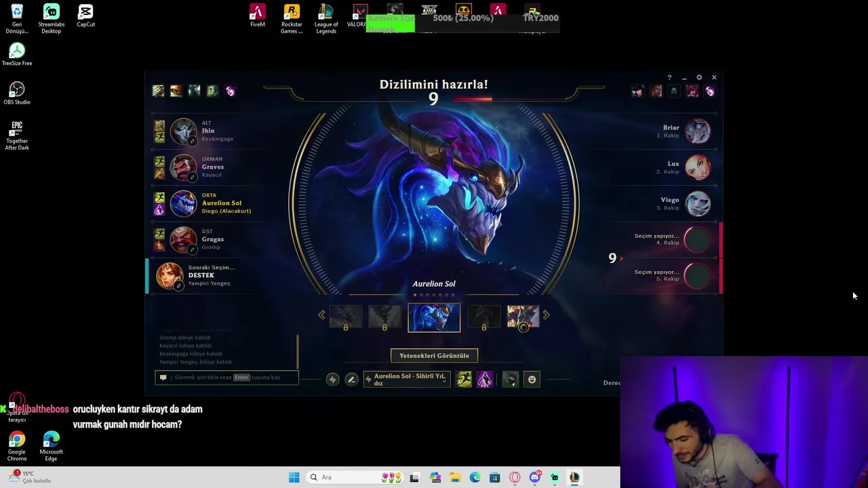This screenshot has width=868, height=488.
Task: Select the fourth locked skin thumbnail
Action: point(484,317)
